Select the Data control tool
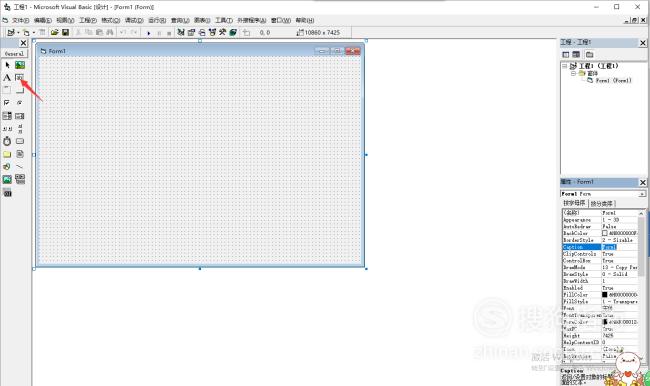Viewport: 650px width, 386px height. (19, 179)
